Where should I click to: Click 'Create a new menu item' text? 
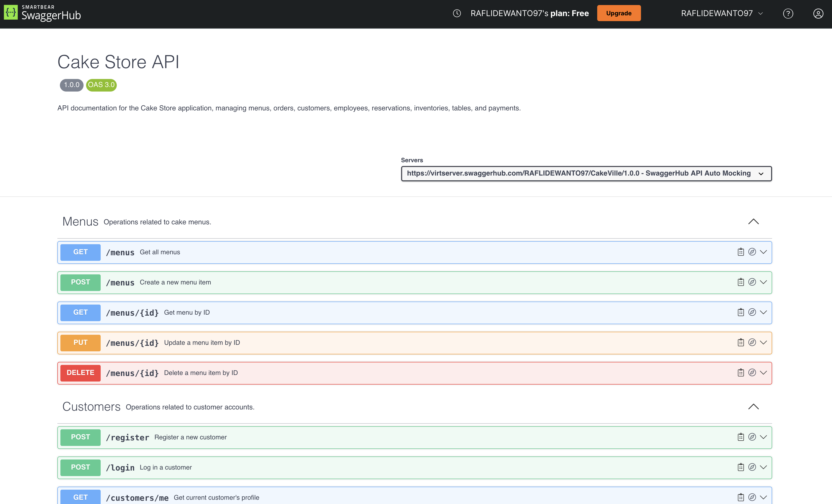click(x=175, y=282)
